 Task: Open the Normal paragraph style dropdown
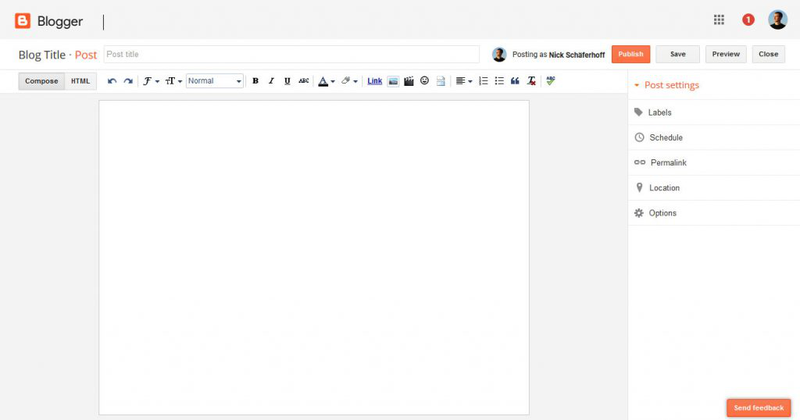[215, 81]
